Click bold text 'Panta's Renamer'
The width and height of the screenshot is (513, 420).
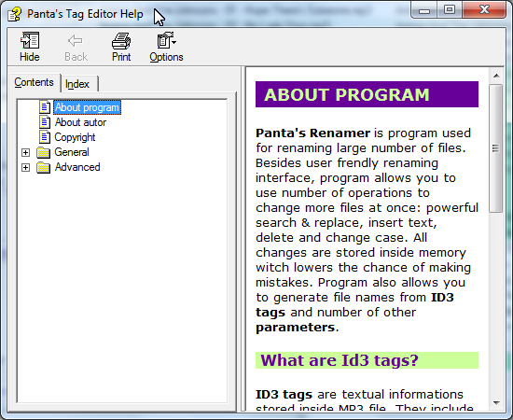[x=313, y=133]
